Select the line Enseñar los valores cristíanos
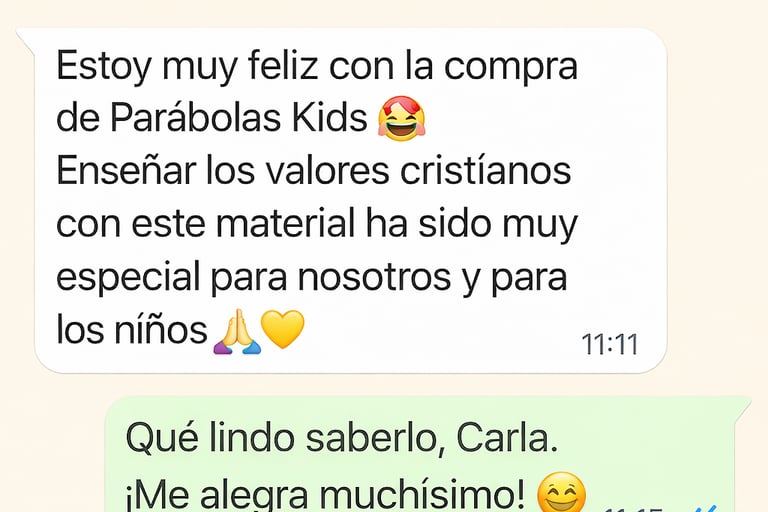The width and height of the screenshot is (768, 512). point(314,171)
